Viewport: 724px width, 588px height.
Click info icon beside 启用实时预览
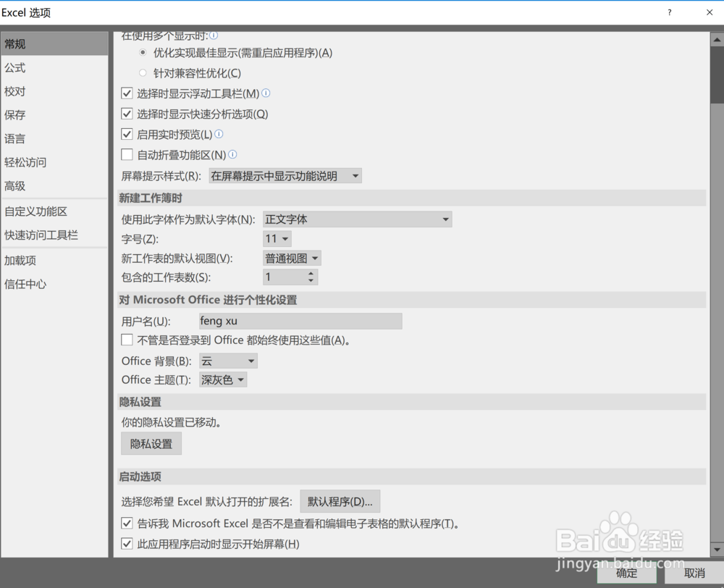coord(219,134)
